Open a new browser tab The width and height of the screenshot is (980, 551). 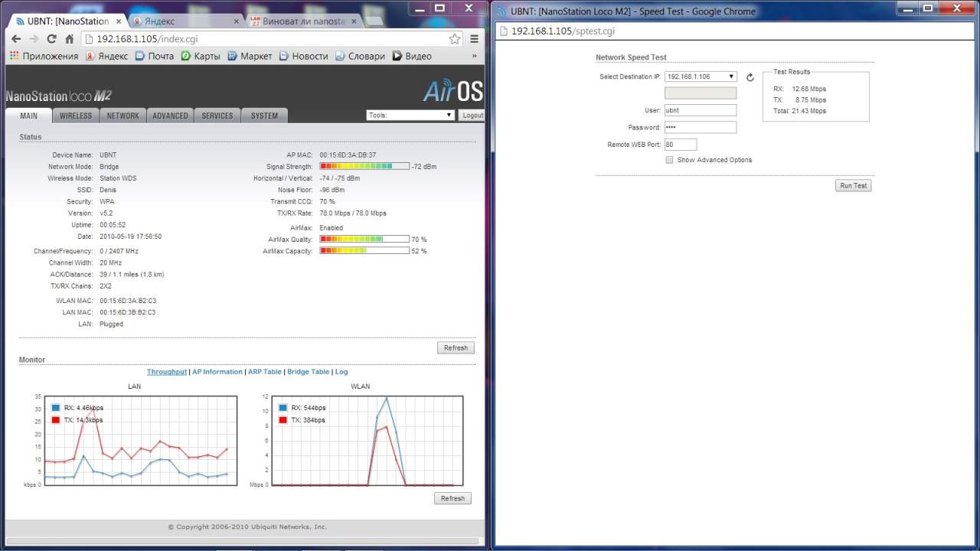pos(374,21)
